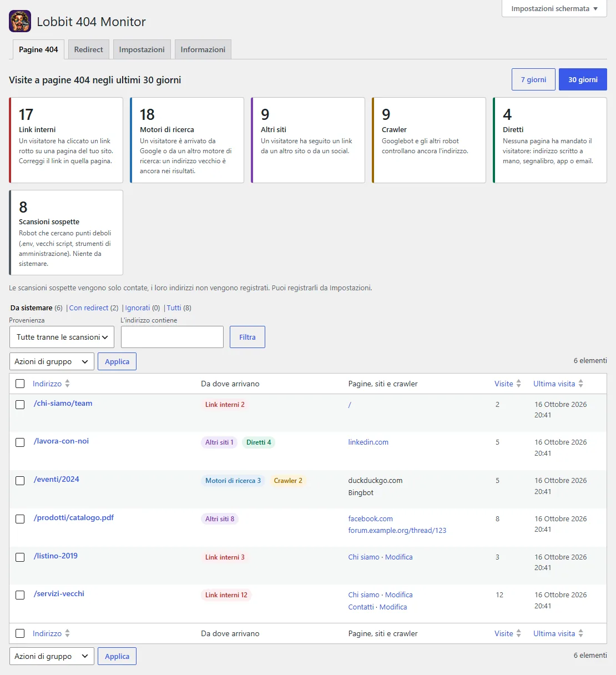Sort by the top Ultima visita column arrows
616x675 pixels.
coord(580,384)
